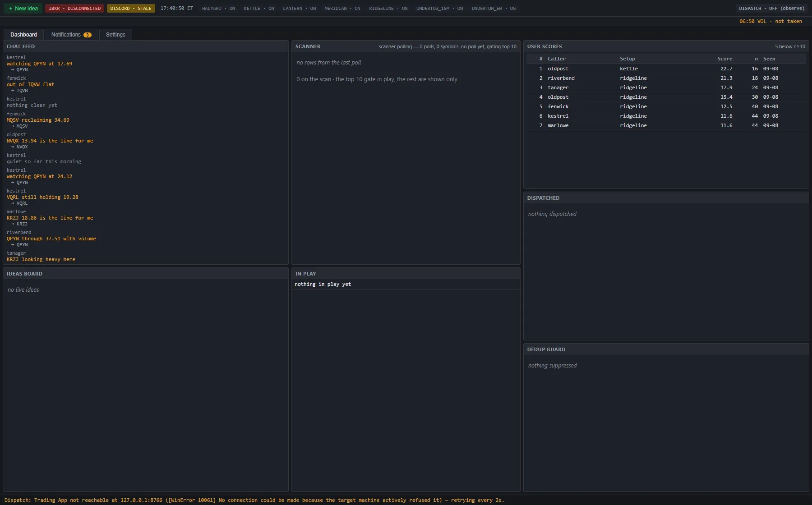Click the TQVW symbol tag under fenwick
Screen dimensions: 812x505
pos(22,91)
